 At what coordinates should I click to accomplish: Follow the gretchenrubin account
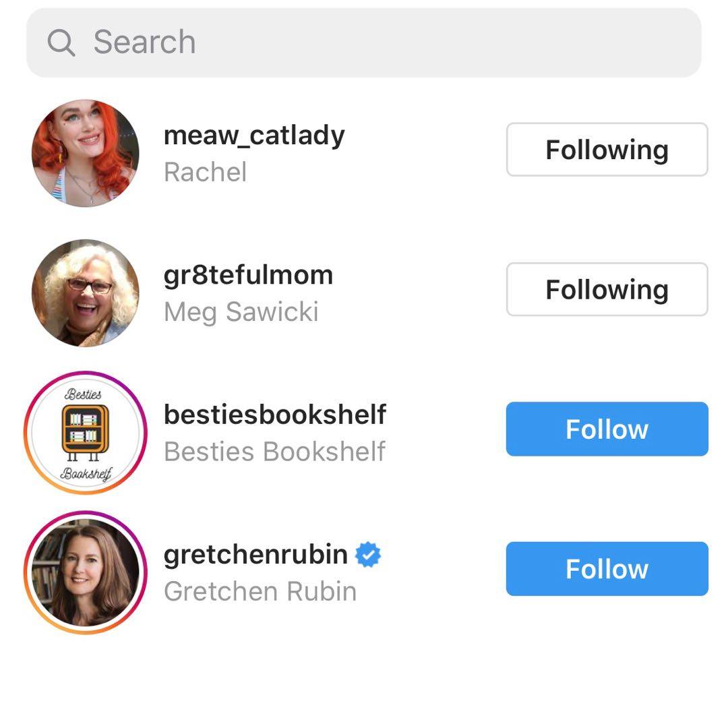click(x=607, y=569)
